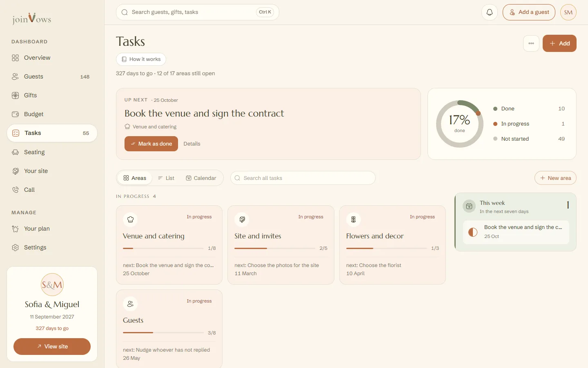Go to the Guests page
The image size is (588, 368).
pos(52,76)
